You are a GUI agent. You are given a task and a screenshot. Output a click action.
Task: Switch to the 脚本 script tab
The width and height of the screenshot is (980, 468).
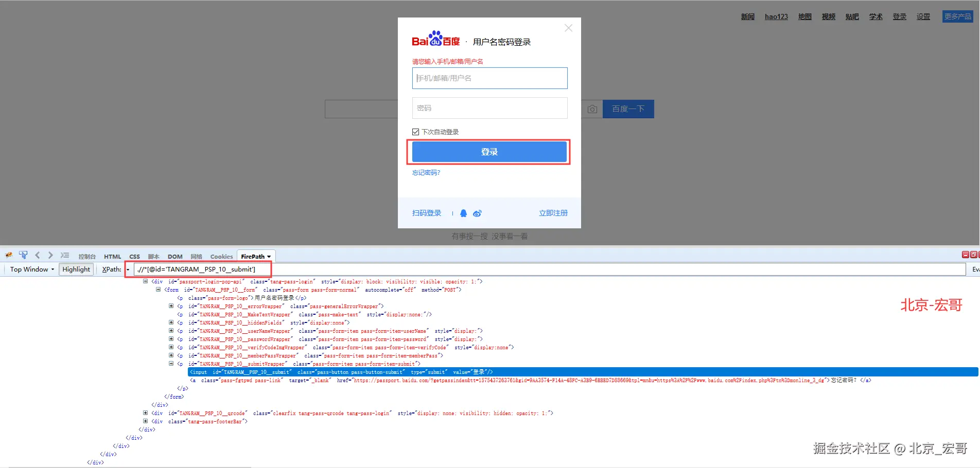pyautogui.click(x=153, y=257)
